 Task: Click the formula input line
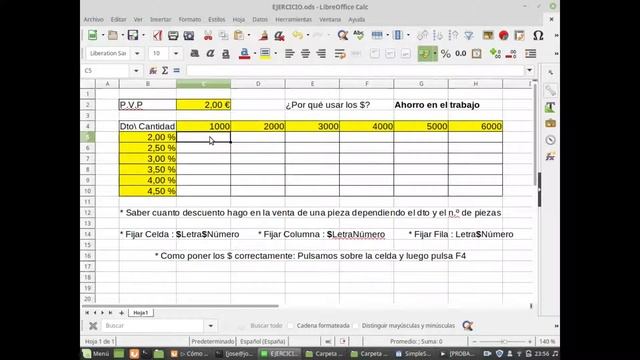(355, 71)
